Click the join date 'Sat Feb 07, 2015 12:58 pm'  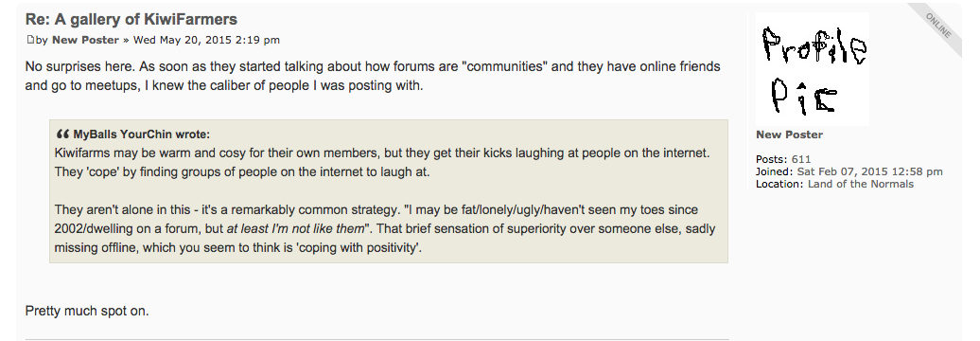[869, 171]
